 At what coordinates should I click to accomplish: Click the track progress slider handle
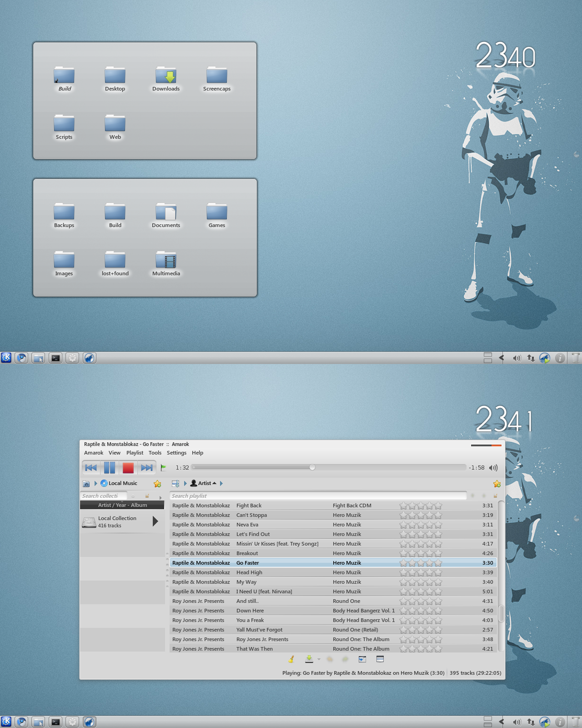(x=312, y=467)
